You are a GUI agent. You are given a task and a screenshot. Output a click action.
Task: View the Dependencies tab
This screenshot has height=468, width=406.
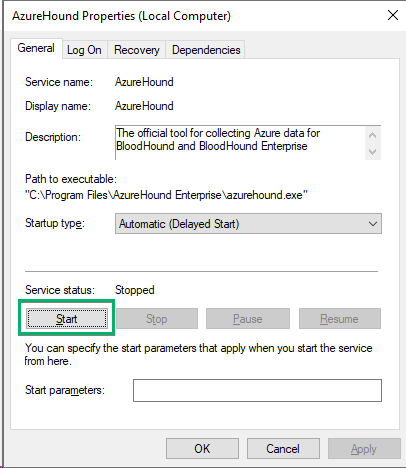[206, 50]
